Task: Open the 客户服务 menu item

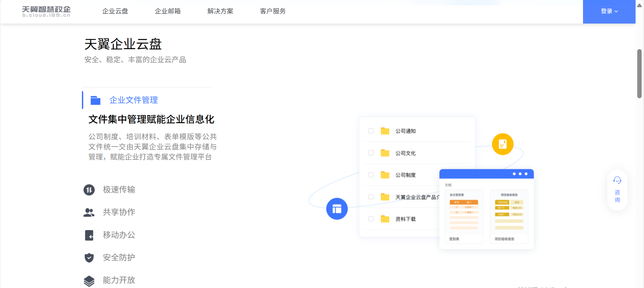Action: [273, 11]
